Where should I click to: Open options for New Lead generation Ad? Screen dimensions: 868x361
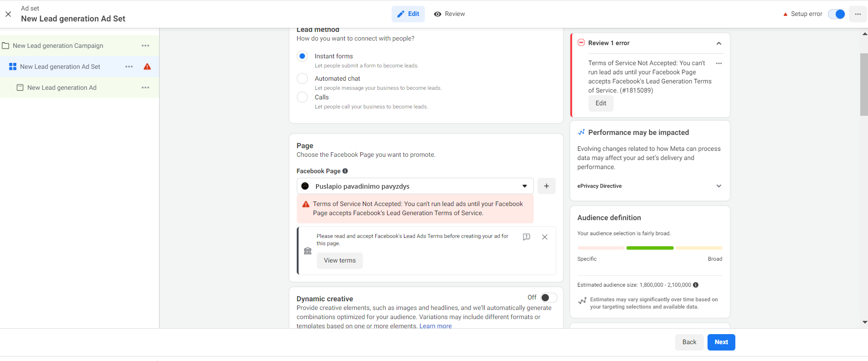145,88
